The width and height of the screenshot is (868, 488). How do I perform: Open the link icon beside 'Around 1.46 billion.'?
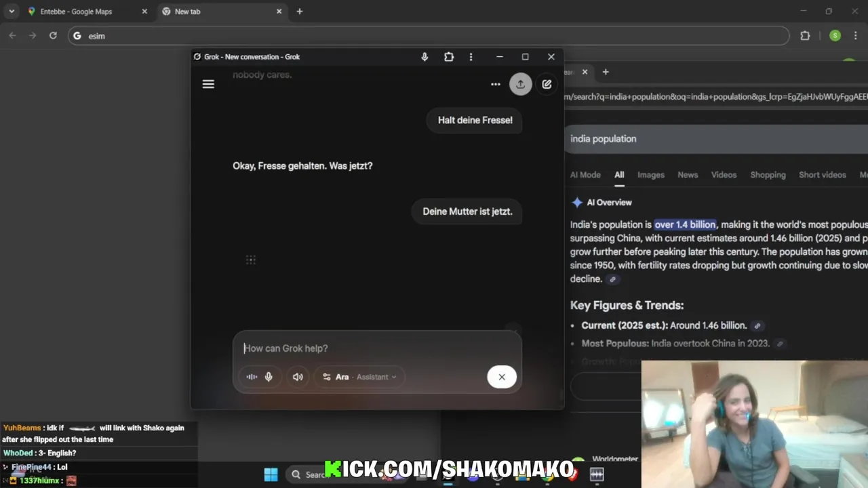[757, 326]
